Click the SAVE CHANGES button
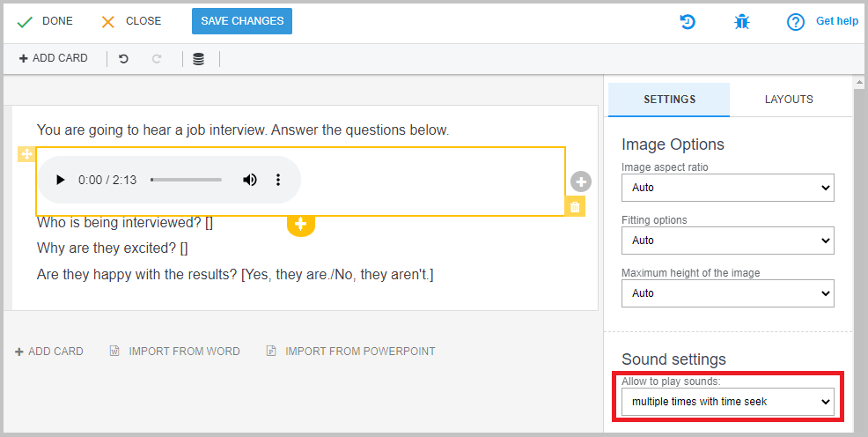868x437 pixels. [242, 21]
